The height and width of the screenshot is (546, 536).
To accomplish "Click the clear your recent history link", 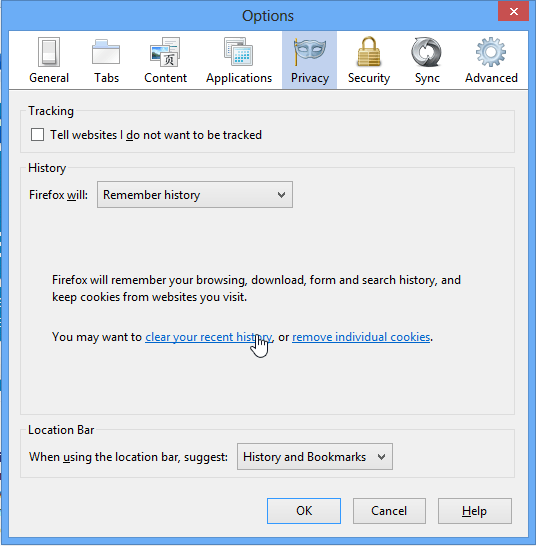I will click(208, 337).
